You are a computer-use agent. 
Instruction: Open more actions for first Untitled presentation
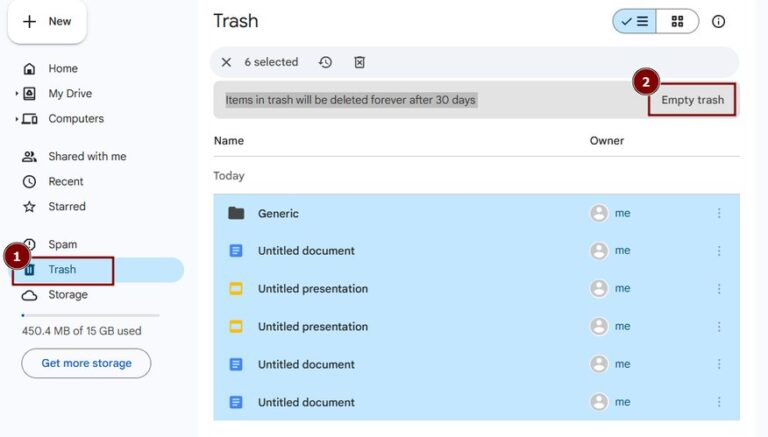[x=719, y=289]
